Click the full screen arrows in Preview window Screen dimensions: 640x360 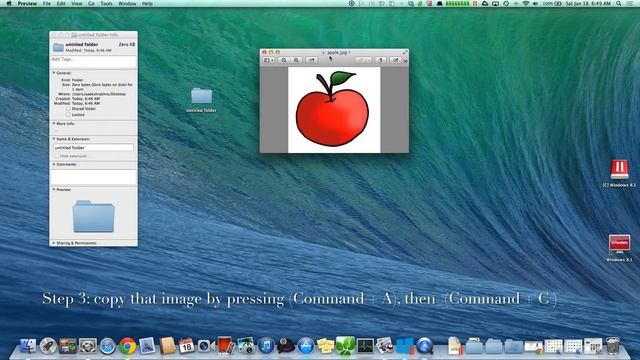(x=405, y=52)
